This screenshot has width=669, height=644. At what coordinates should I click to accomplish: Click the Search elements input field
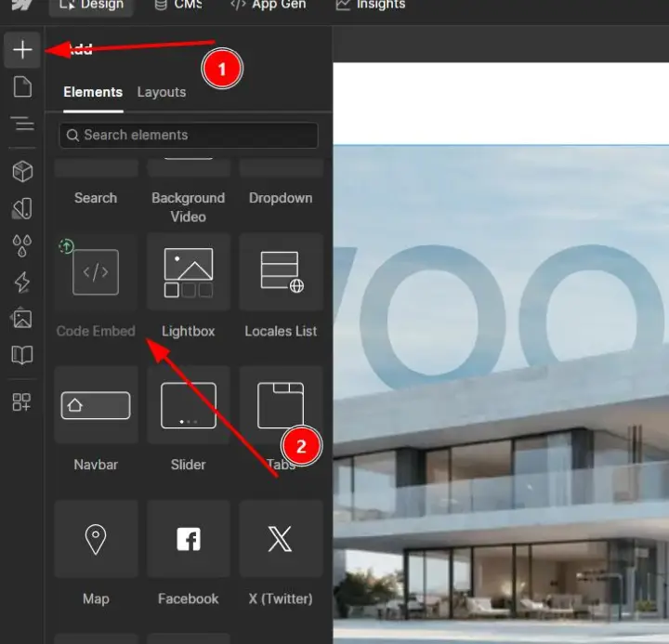click(x=189, y=135)
